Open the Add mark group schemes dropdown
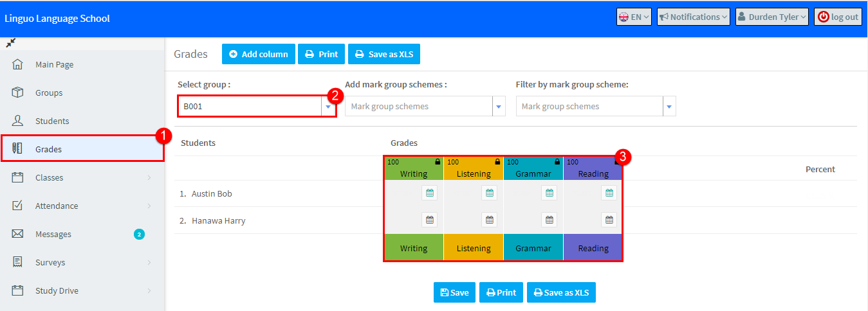Viewport: 868px width, 311px height. 425,107
